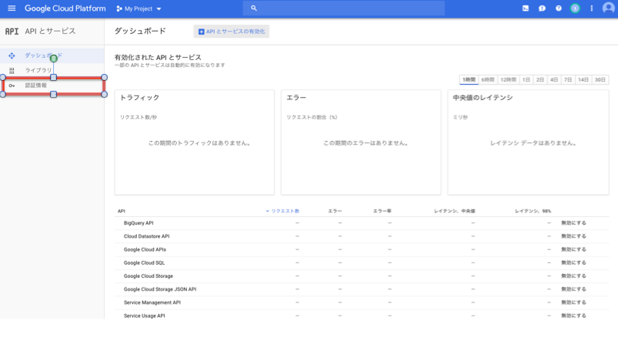Click the API column header

pyautogui.click(x=122, y=211)
